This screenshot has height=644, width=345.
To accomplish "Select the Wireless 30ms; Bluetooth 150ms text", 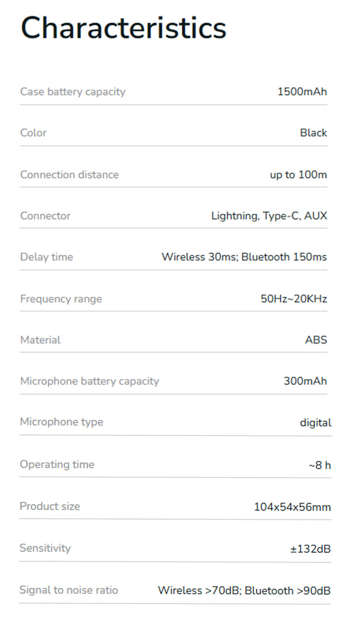I will pyautogui.click(x=244, y=257).
